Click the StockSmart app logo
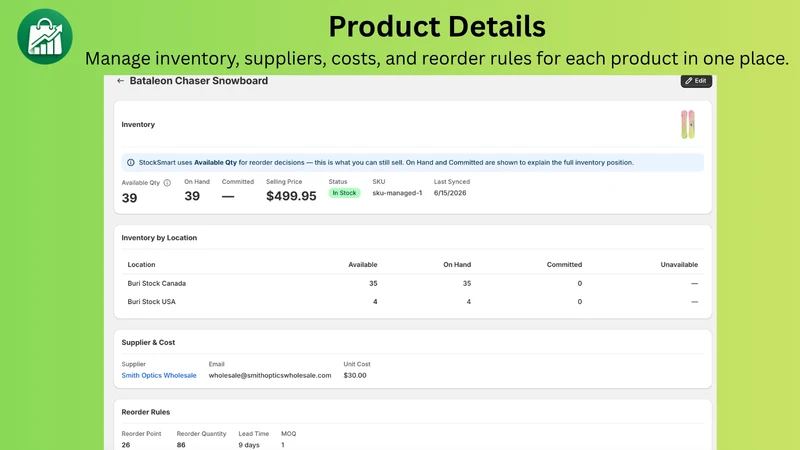This screenshot has height=450, width=800. pyautogui.click(x=45, y=36)
